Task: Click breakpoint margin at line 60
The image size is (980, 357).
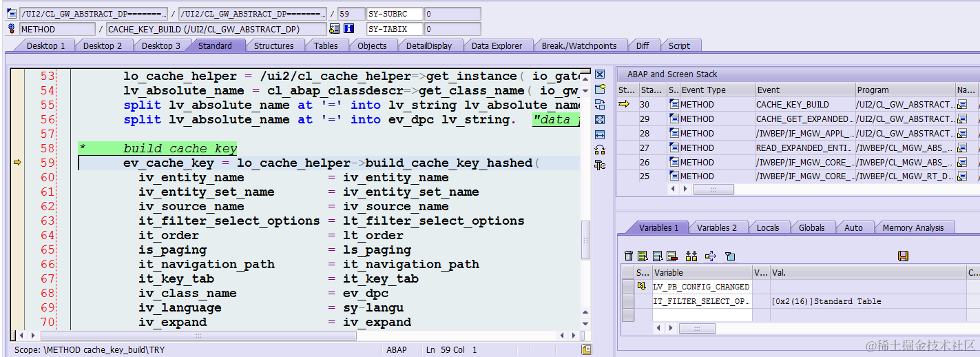Action: (x=17, y=177)
